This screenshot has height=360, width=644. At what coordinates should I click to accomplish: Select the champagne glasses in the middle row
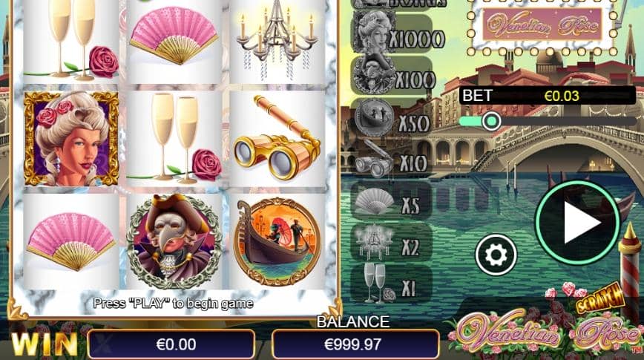click(174, 139)
